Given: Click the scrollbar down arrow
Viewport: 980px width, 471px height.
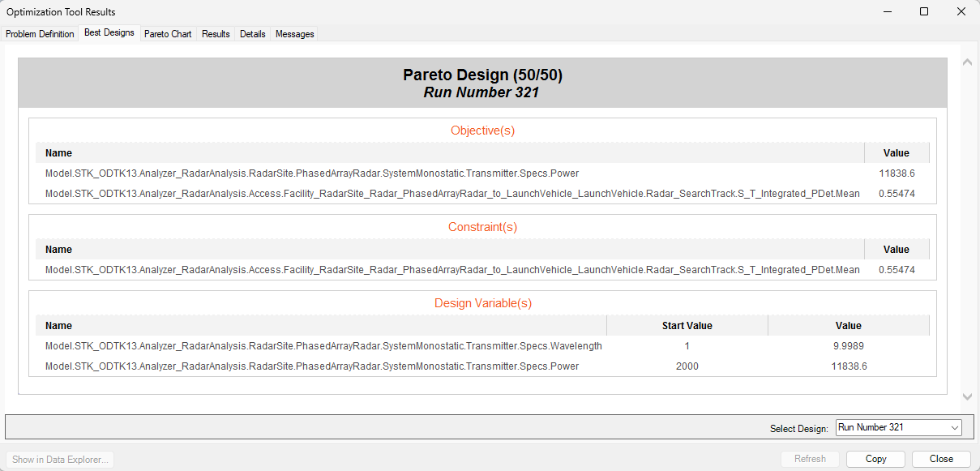Looking at the screenshot, I should [966, 397].
